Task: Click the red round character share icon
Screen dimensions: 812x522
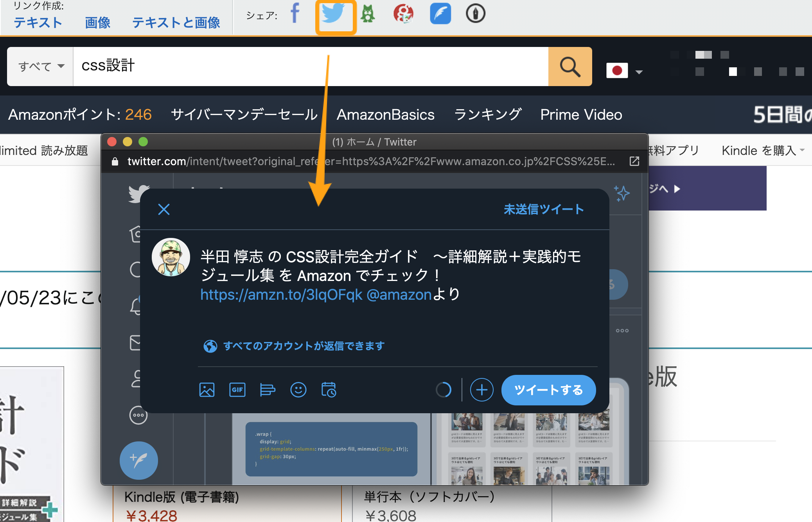Action: pyautogui.click(x=403, y=14)
